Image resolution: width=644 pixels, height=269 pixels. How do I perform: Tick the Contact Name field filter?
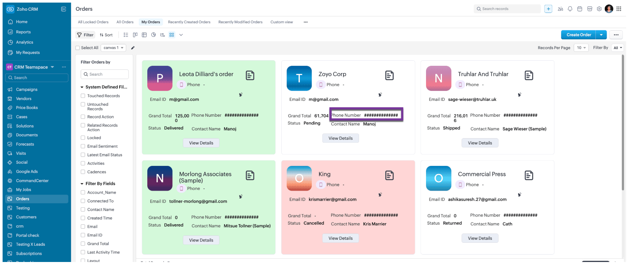[x=83, y=210]
